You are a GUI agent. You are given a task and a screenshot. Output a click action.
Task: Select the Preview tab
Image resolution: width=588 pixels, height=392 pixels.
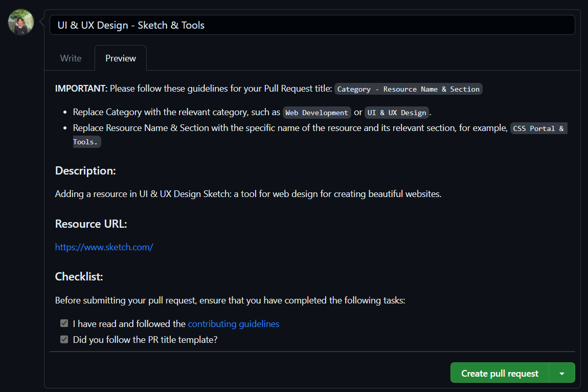pos(120,58)
